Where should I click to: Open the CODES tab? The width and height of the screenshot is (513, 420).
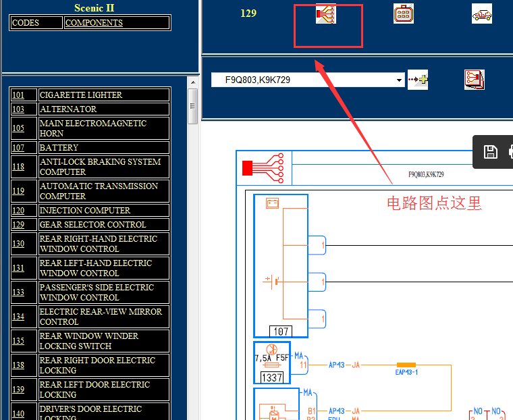26,22
